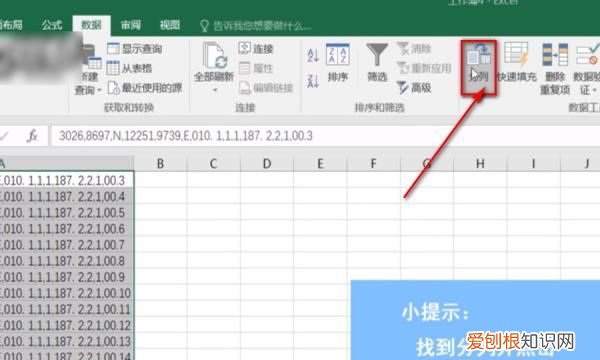Image resolution: width=600 pixels, height=360 pixels.
Task: Click the fx insert function icon
Action: (33, 136)
